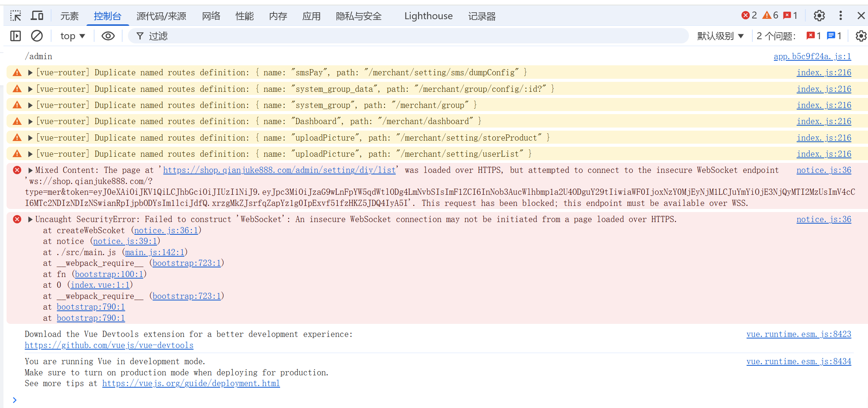Show the console sidebar panel
This screenshot has width=868, height=408.
(x=16, y=36)
